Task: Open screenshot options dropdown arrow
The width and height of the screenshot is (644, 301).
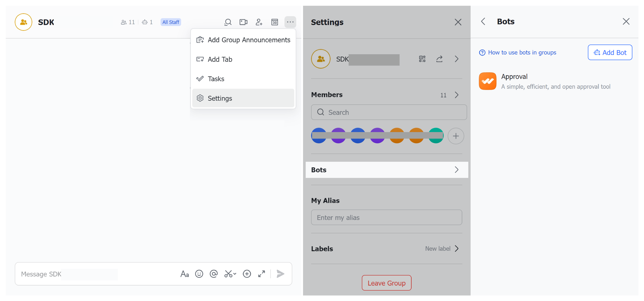Action: pyautogui.click(x=235, y=274)
